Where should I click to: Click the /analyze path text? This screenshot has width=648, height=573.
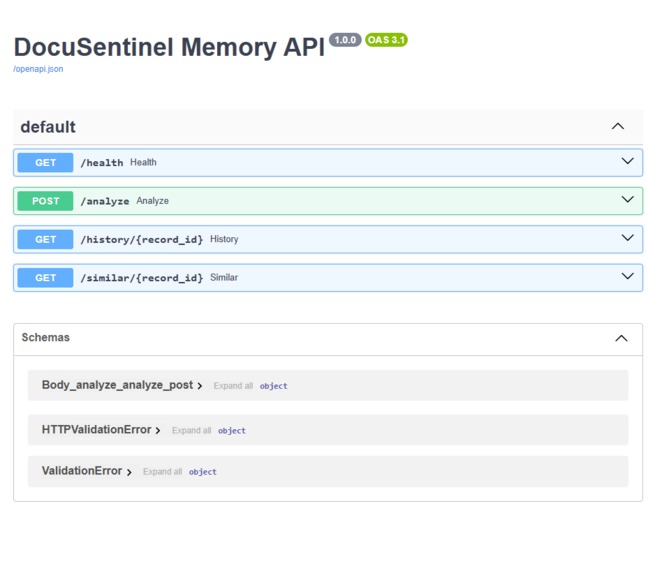click(105, 201)
